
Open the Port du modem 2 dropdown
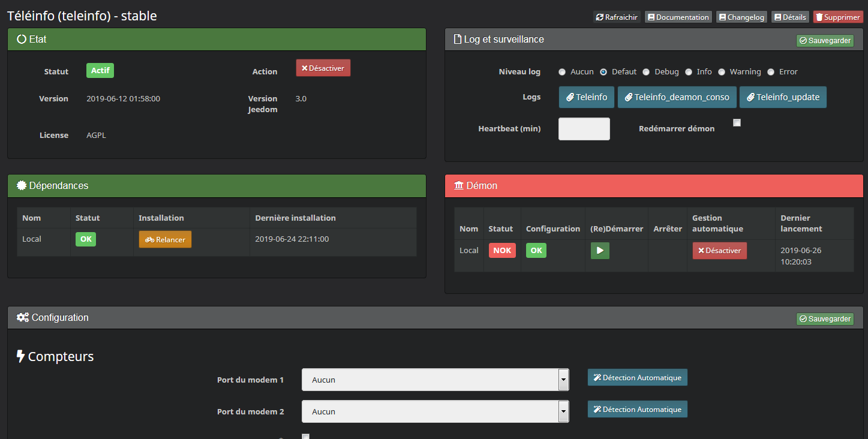[435, 411]
